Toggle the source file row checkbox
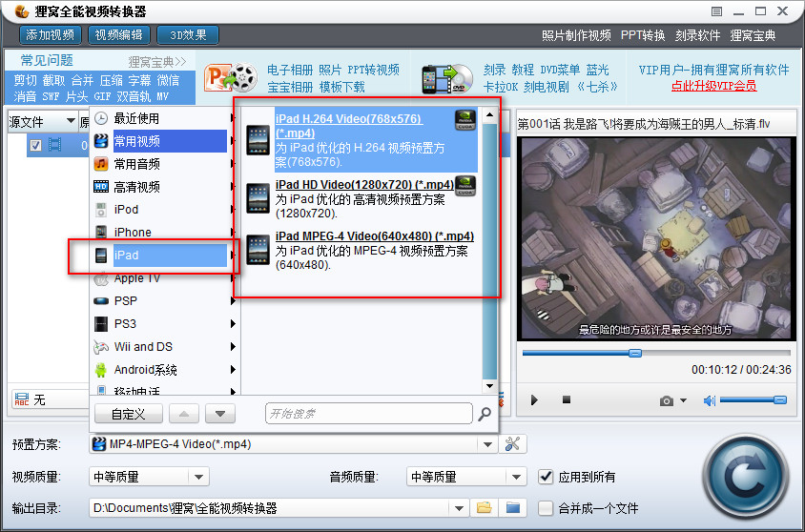The image size is (805, 532). 35,145
